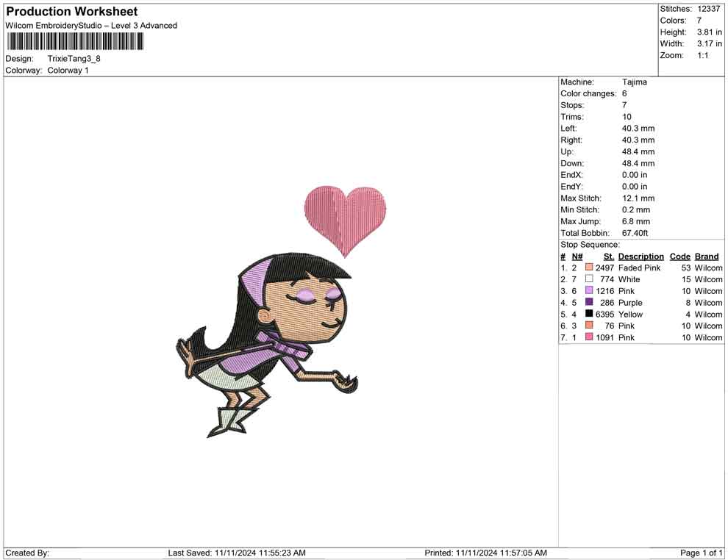
Task: Click the 'N#' column header
Action: (x=577, y=256)
